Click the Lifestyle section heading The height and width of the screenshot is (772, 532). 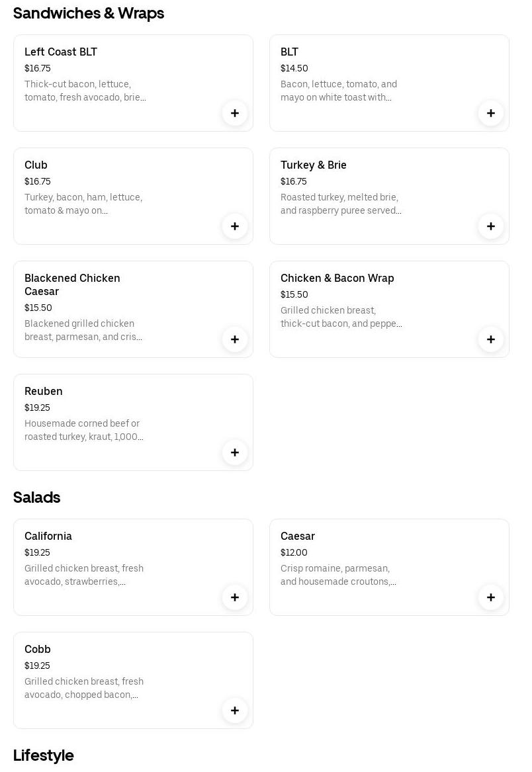coord(44,755)
